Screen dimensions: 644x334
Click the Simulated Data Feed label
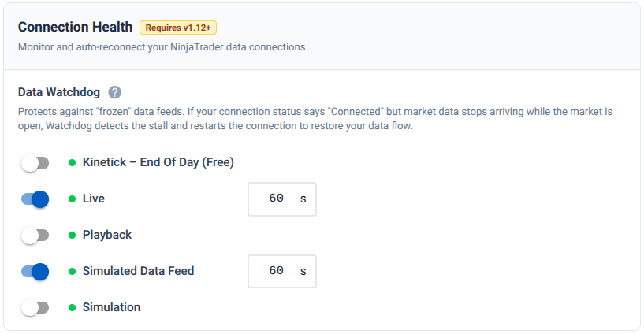[138, 271]
